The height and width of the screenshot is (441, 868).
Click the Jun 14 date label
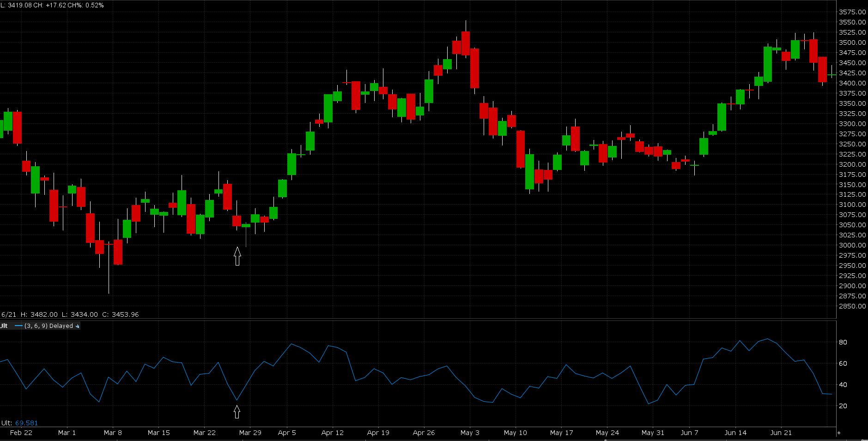[736, 433]
